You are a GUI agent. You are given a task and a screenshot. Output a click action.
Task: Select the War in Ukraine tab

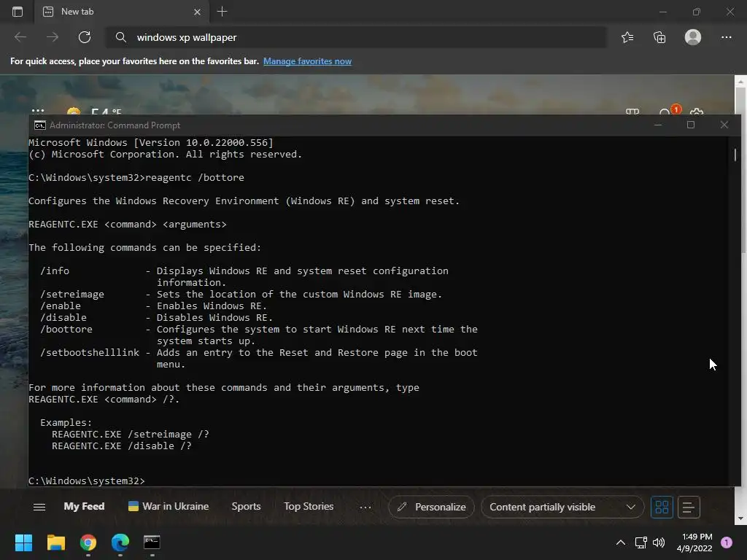click(169, 507)
